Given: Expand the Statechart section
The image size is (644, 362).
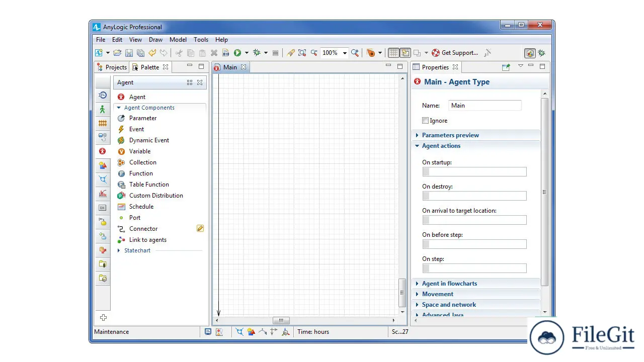Looking at the screenshot, I should (119, 250).
